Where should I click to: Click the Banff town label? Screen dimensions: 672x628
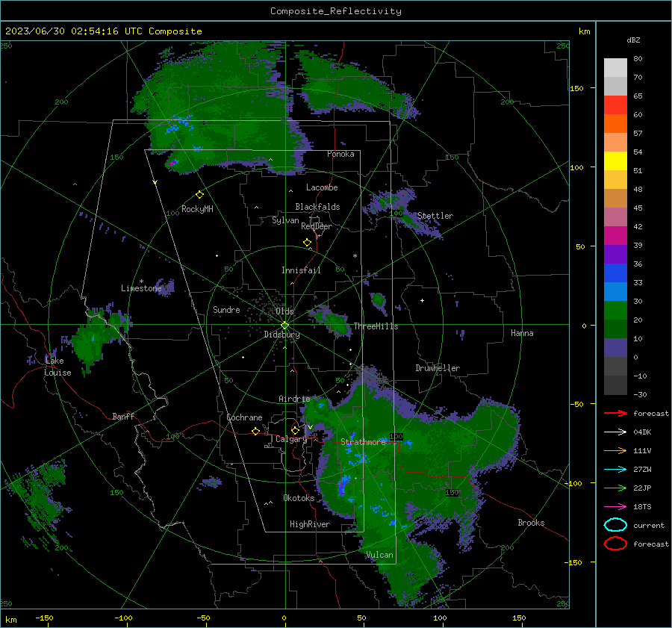[123, 416]
